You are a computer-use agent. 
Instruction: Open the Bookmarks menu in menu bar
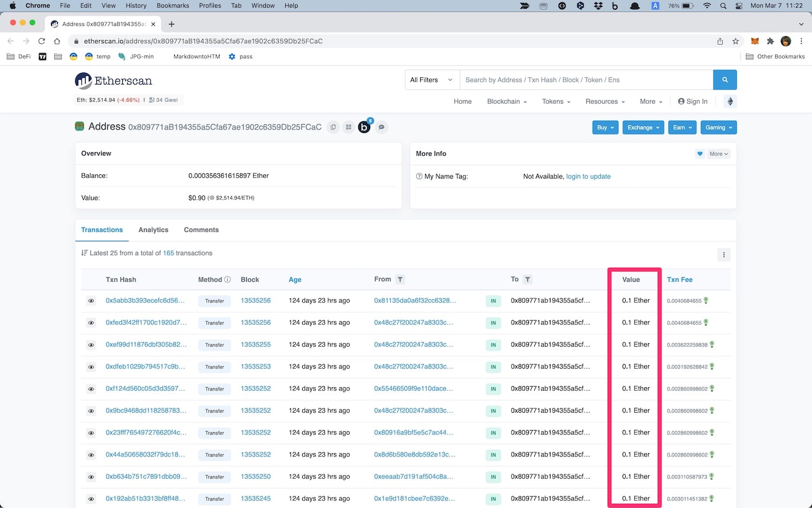(x=173, y=5)
